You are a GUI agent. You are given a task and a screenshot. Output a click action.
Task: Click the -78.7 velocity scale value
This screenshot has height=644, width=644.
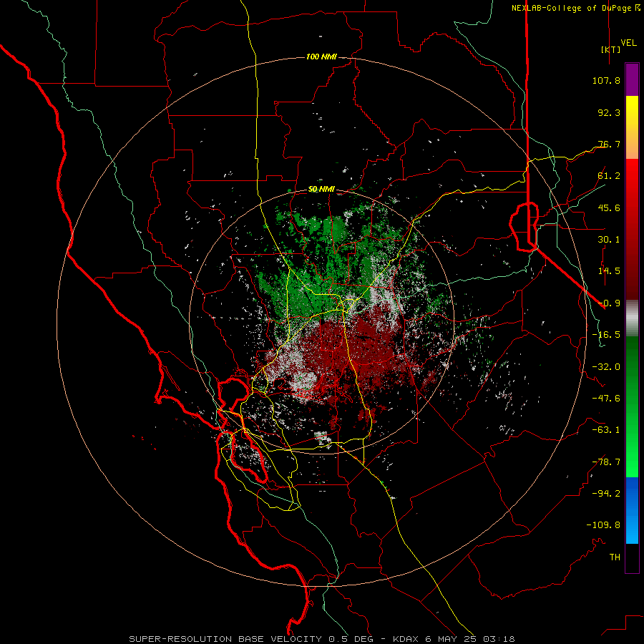click(x=606, y=462)
